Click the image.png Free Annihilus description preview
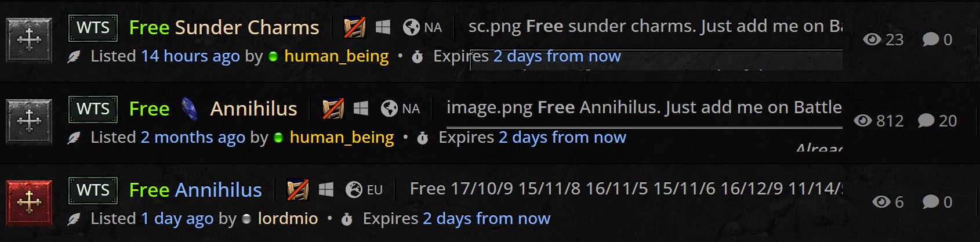This screenshot has width=980, height=242. click(644, 108)
